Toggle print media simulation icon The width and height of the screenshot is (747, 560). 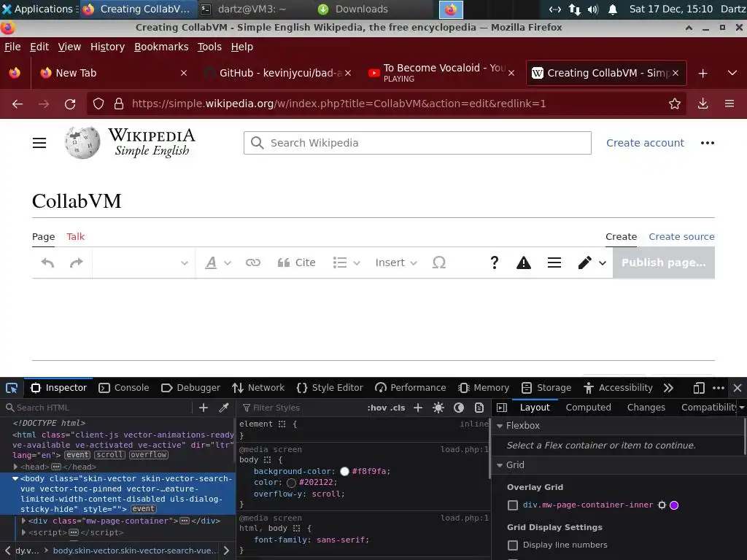479,408
